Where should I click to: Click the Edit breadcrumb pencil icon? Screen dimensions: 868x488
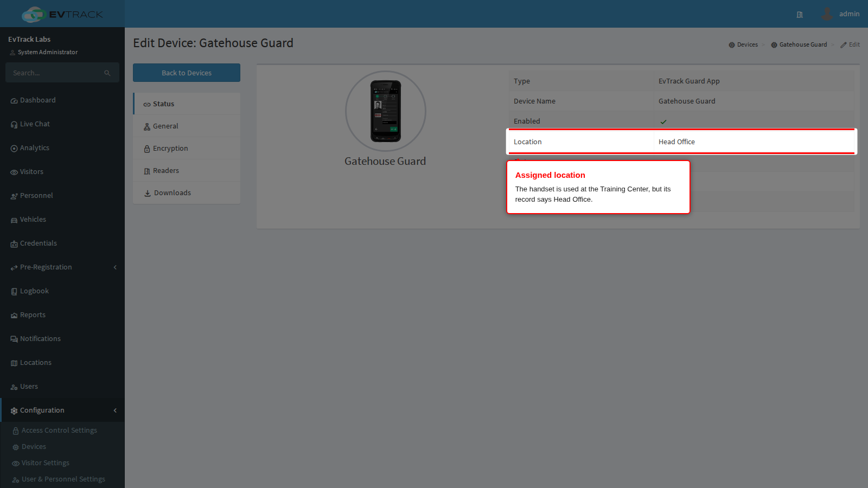(844, 45)
